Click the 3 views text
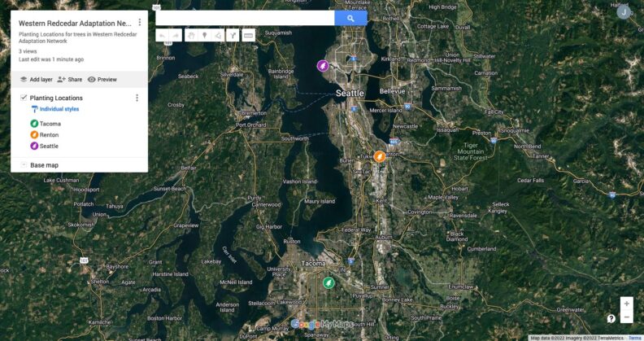Viewport: 644px width, 341px height. [28, 51]
